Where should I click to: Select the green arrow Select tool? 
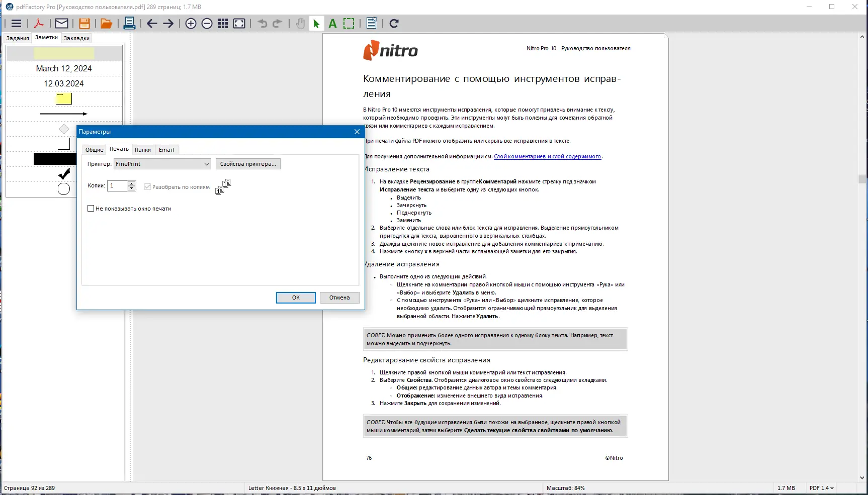(316, 24)
